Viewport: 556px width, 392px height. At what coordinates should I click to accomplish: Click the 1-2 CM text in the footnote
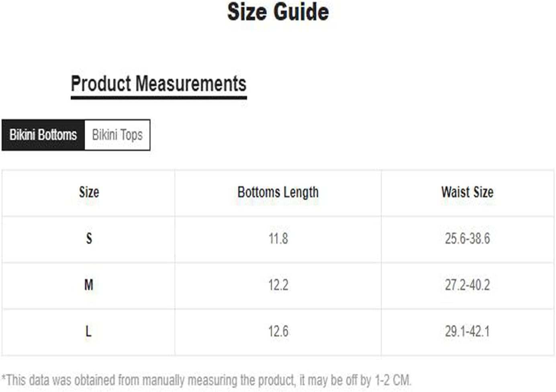click(x=392, y=380)
